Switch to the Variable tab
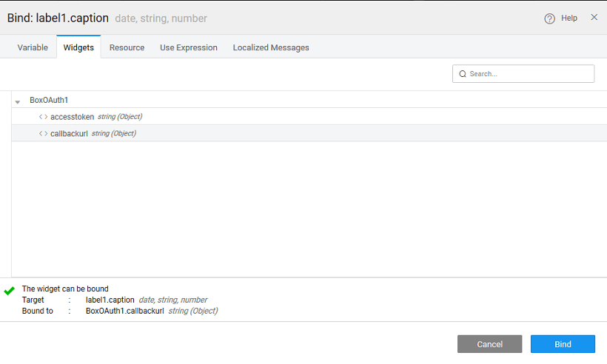 [x=33, y=47]
